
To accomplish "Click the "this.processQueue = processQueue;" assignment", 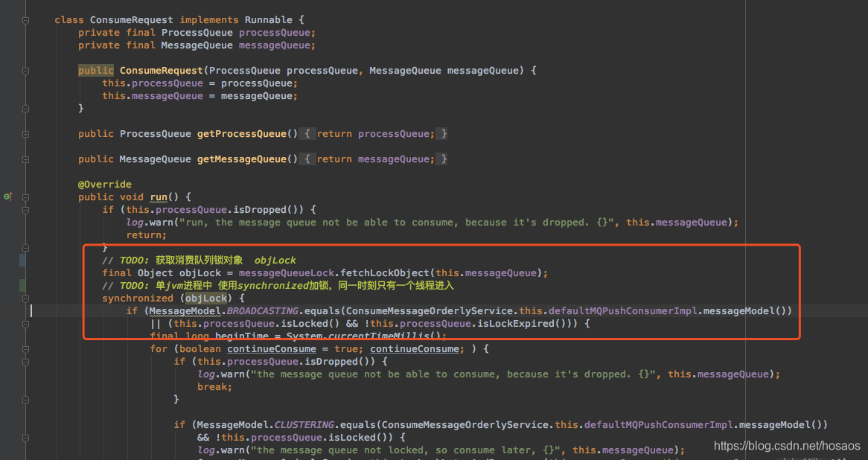I will tap(200, 83).
